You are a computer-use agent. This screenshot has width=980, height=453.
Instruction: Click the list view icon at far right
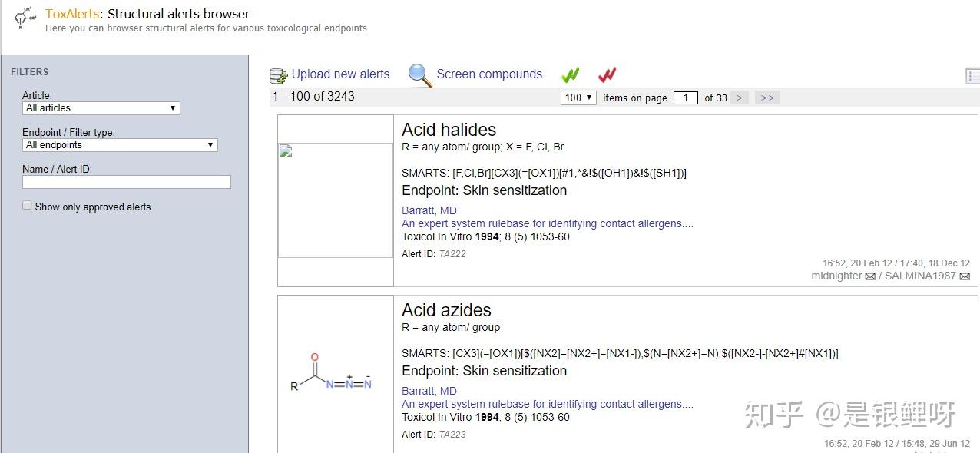972,75
